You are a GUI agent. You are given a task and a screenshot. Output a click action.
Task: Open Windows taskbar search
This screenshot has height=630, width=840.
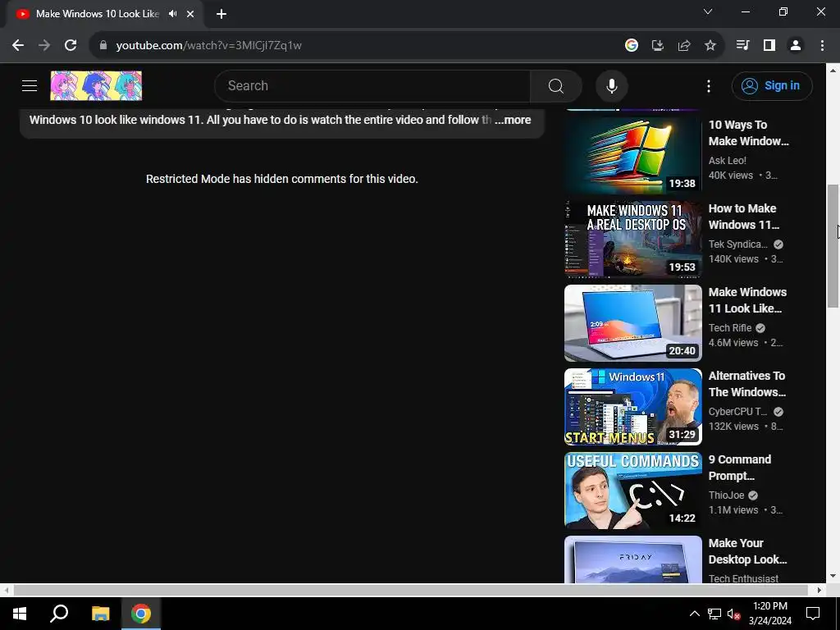click(x=59, y=614)
